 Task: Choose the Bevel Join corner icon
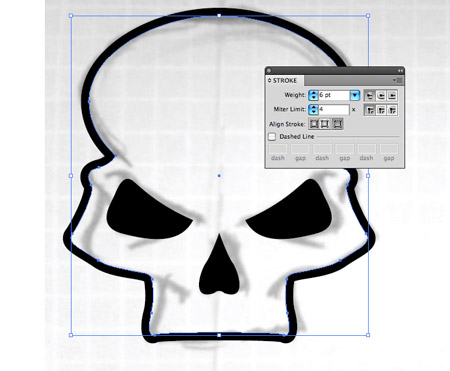pos(392,110)
